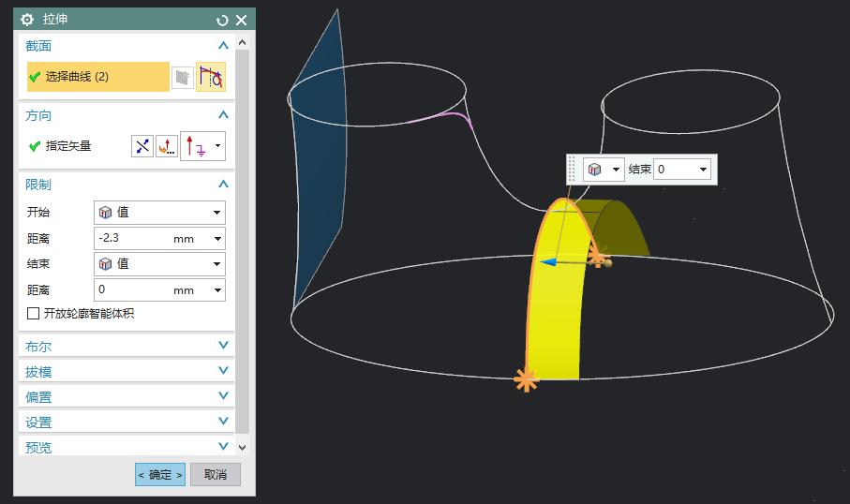The width and height of the screenshot is (850, 504).
Task: Open the 结束 limit type dropdown
Action: pos(159,264)
